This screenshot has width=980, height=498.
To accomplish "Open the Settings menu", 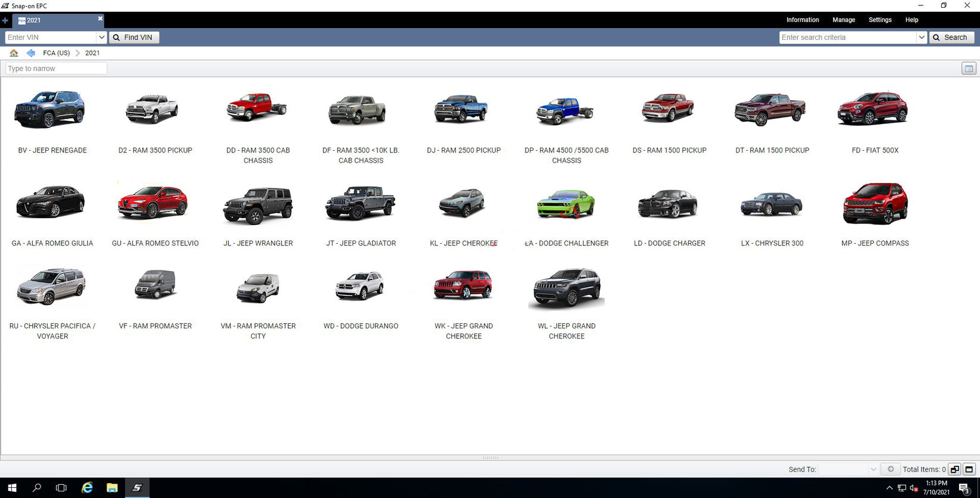I will click(879, 20).
